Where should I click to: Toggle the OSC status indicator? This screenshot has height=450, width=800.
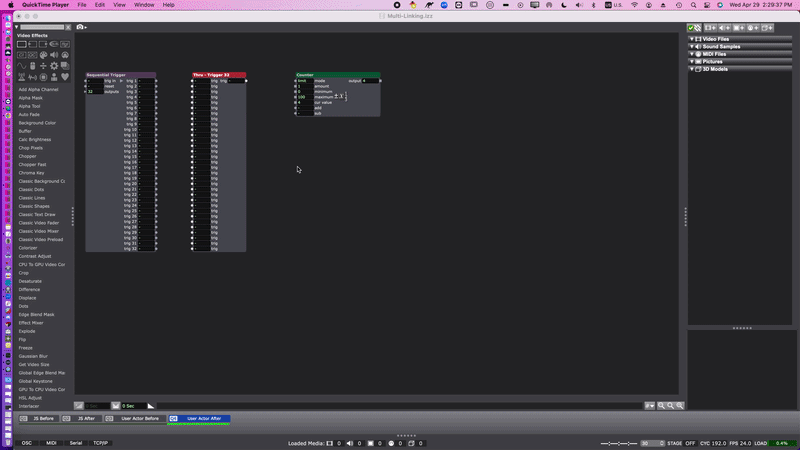click(x=27, y=442)
